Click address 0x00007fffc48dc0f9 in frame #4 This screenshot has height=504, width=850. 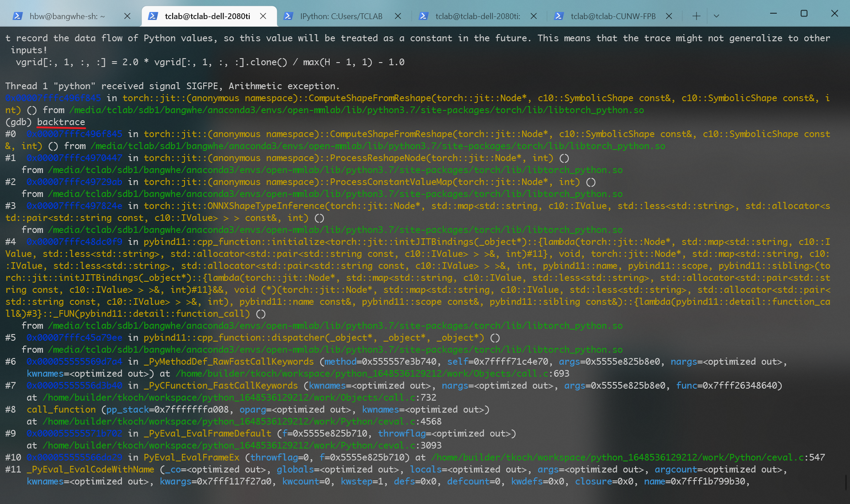(x=74, y=242)
